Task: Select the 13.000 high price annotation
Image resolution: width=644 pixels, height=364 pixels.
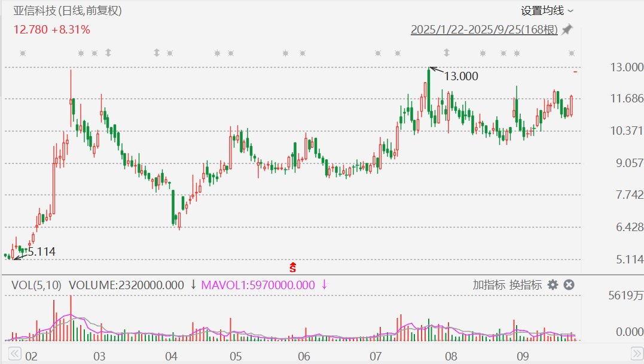Action: 460,76
